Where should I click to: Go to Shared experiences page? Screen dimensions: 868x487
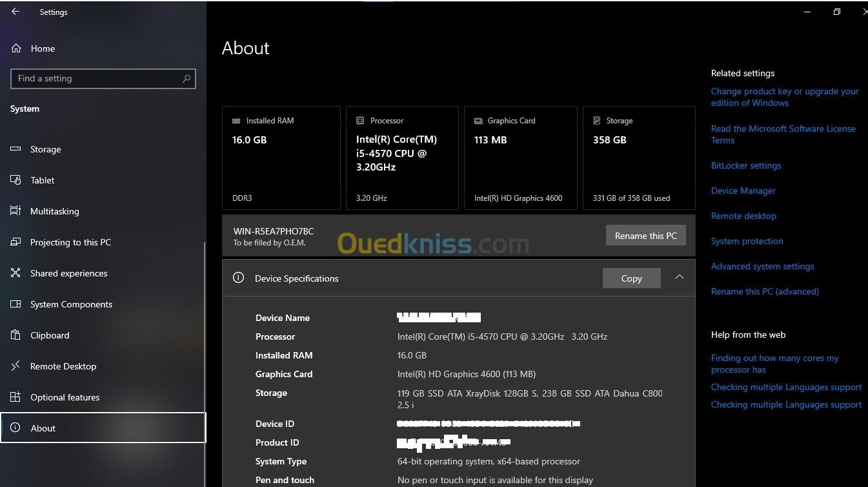point(68,273)
